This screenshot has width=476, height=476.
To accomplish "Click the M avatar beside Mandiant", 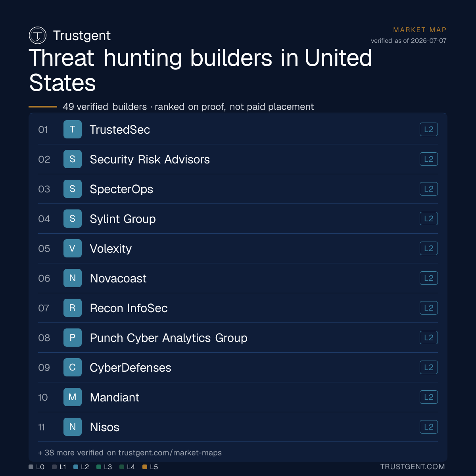I will (73, 397).
